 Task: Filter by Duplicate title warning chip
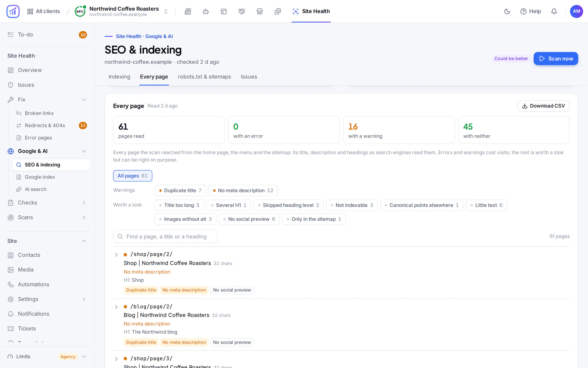coord(180,190)
